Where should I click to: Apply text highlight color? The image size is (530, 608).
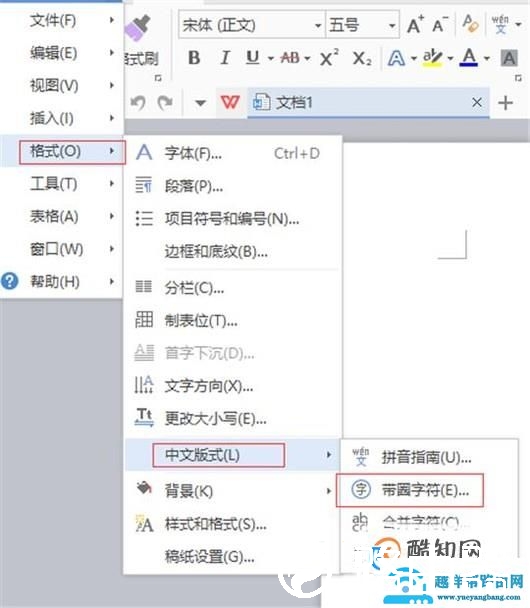coord(433,58)
